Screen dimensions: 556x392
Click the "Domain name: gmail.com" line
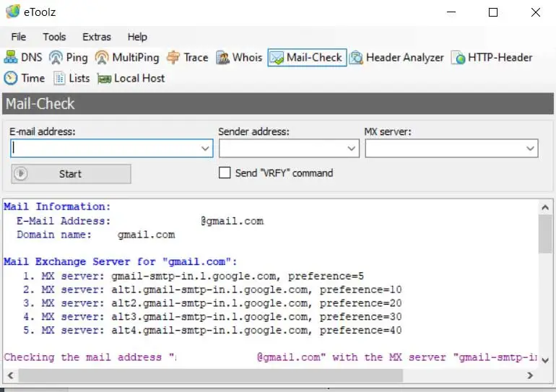coord(96,235)
